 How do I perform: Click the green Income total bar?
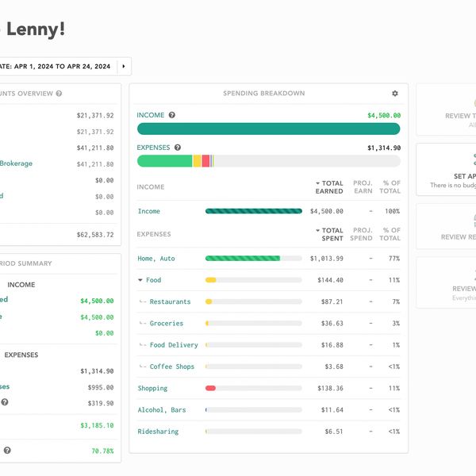pos(268,129)
